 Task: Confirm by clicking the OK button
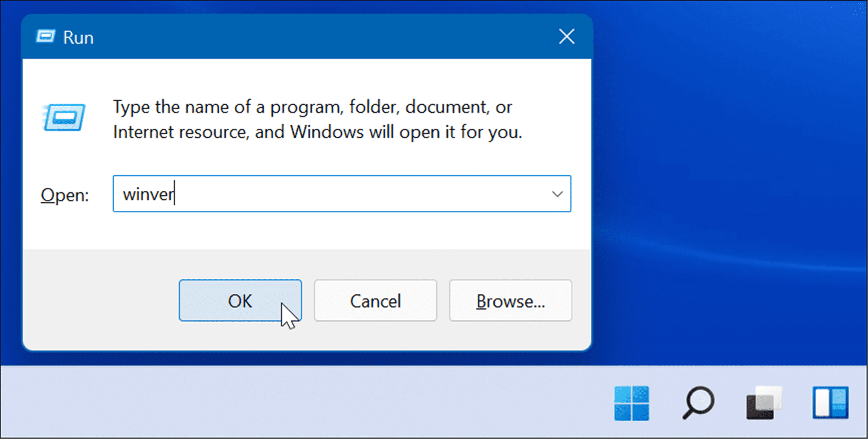pos(240,301)
